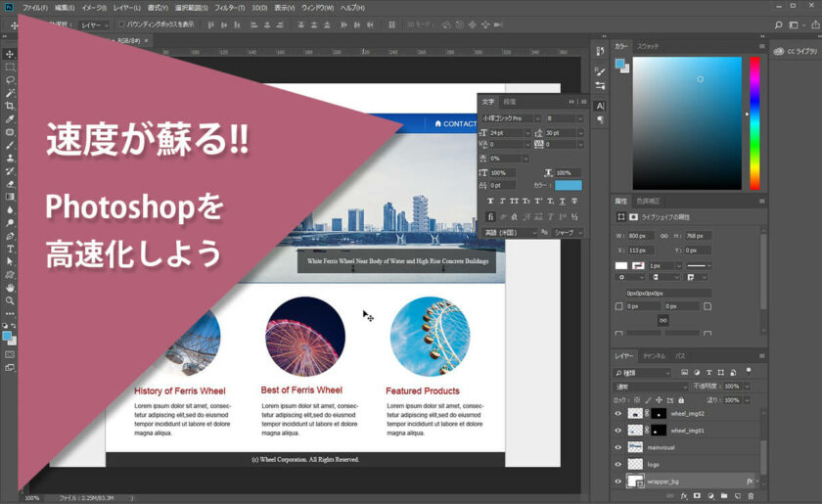Screen dimensions: 822x504
Task: Select the Zoom magnifier tool
Action: 10,300
